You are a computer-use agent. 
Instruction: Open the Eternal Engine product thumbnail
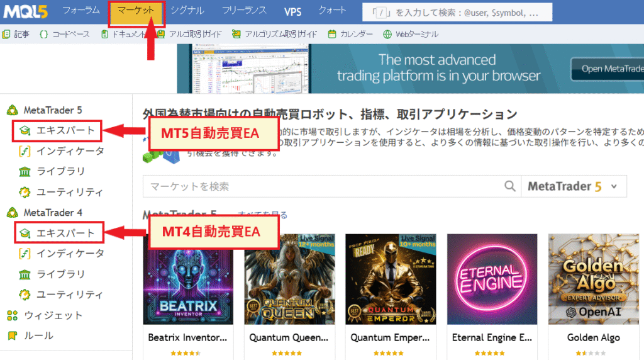click(492, 279)
